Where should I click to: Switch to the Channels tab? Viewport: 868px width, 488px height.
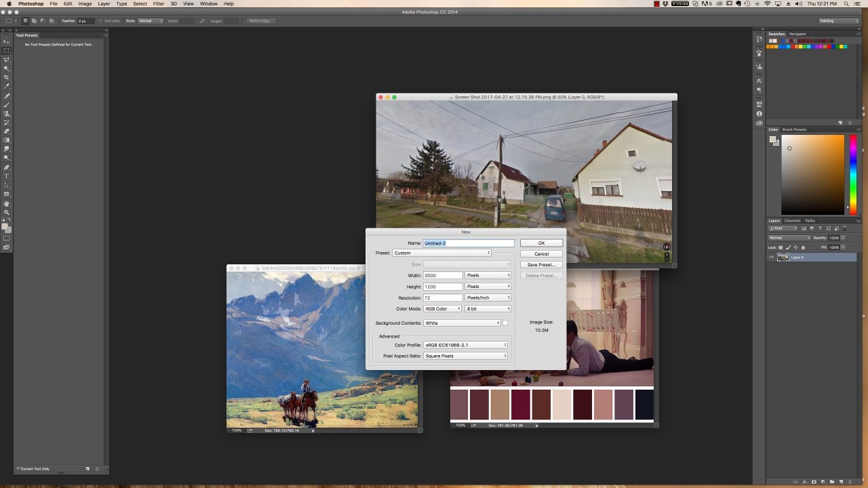(x=793, y=220)
